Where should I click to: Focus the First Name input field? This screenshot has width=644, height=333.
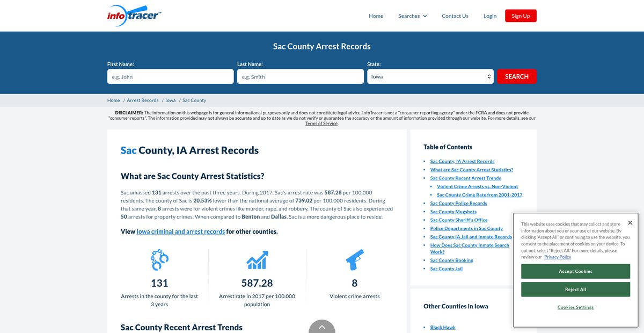coord(171,77)
